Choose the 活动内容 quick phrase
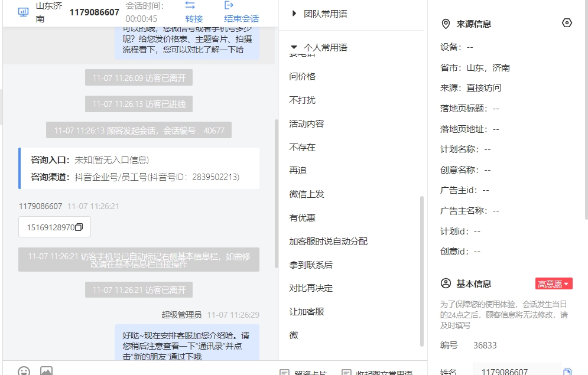Image resolution: width=588 pixels, height=375 pixels. [306, 123]
